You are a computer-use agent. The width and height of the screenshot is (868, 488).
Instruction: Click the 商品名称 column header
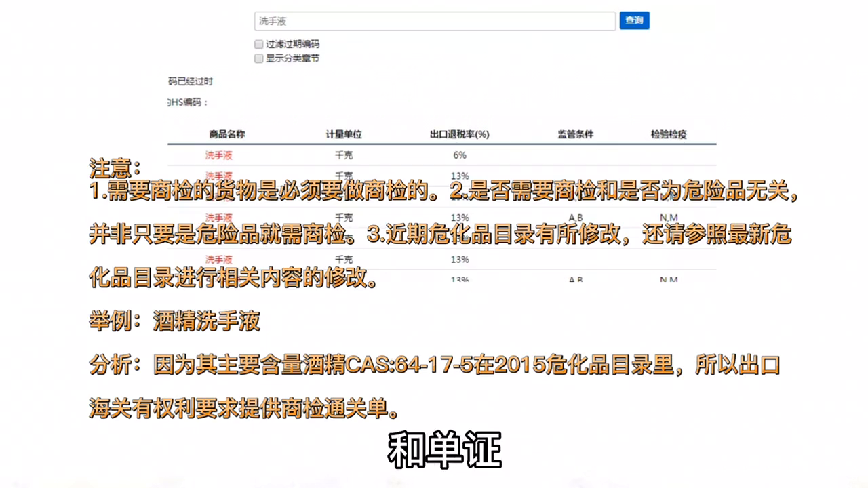pos(227,134)
